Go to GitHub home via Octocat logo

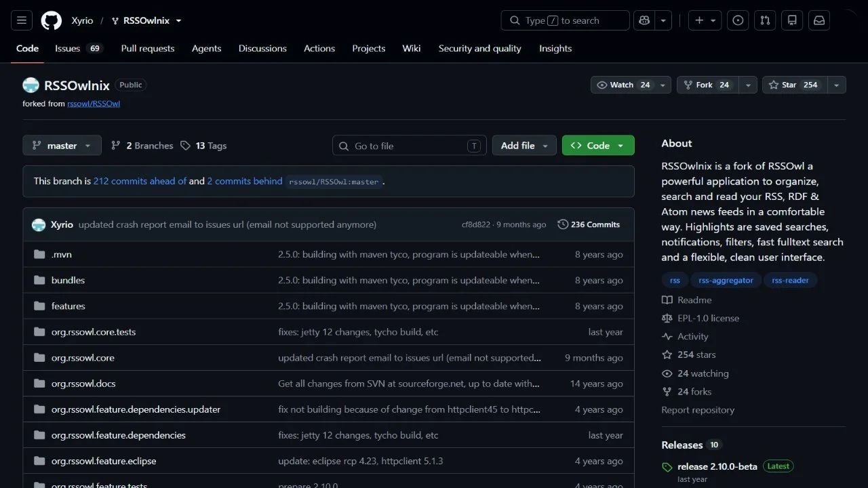[x=52, y=20]
